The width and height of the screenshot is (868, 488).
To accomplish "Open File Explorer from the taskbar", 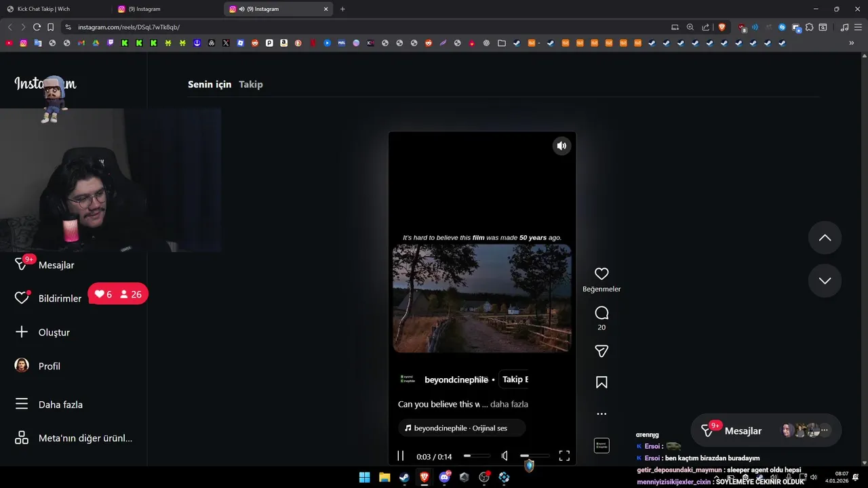I will pyautogui.click(x=384, y=477).
